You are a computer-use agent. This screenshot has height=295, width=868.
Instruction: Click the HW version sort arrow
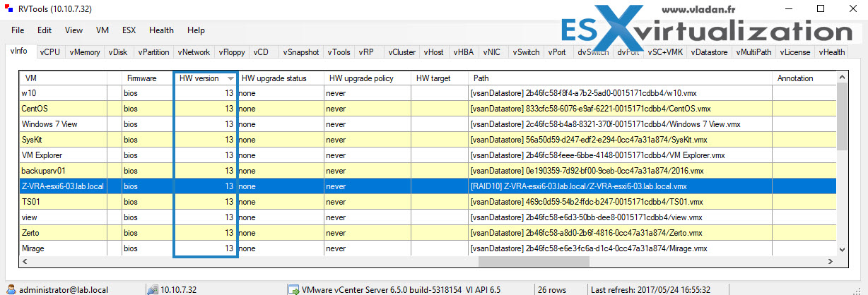click(230, 79)
